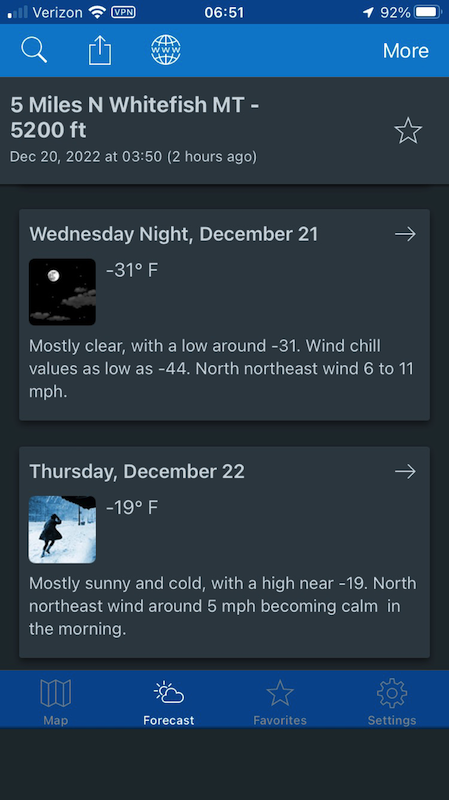Select the Forecast tab
Image resolution: width=449 pixels, height=800 pixels.
168,702
